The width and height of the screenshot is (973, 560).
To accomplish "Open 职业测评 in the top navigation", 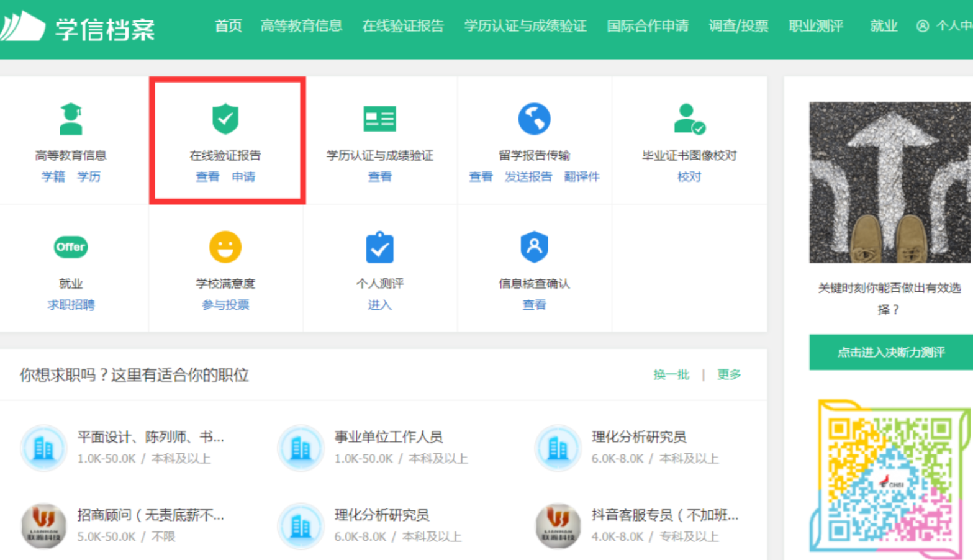I will click(816, 26).
